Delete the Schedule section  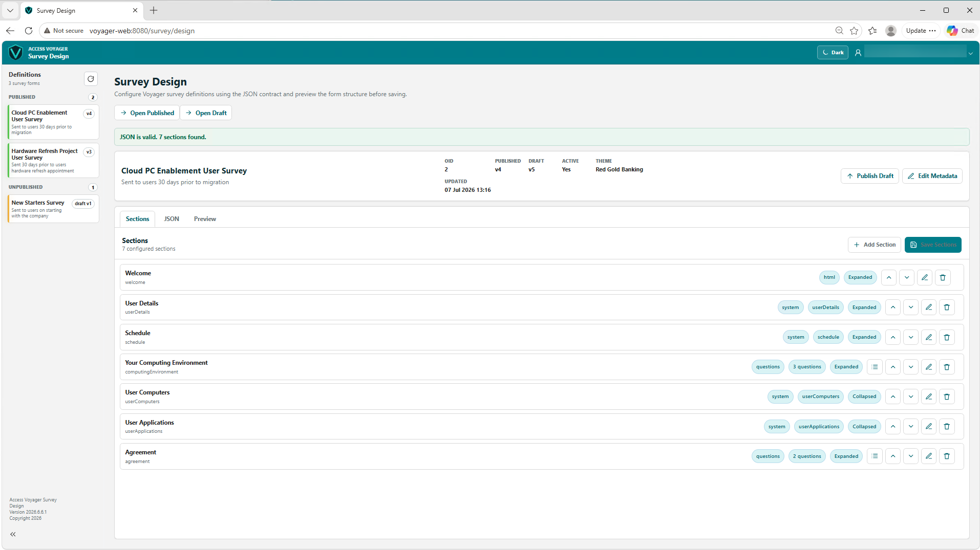tap(947, 337)
